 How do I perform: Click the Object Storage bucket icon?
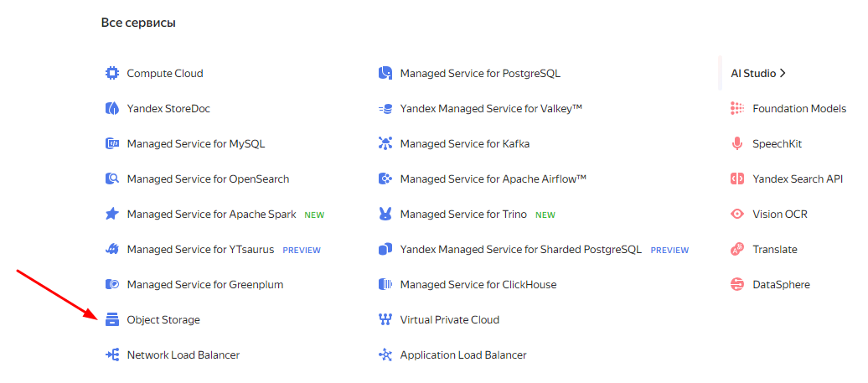pos(111,320)
